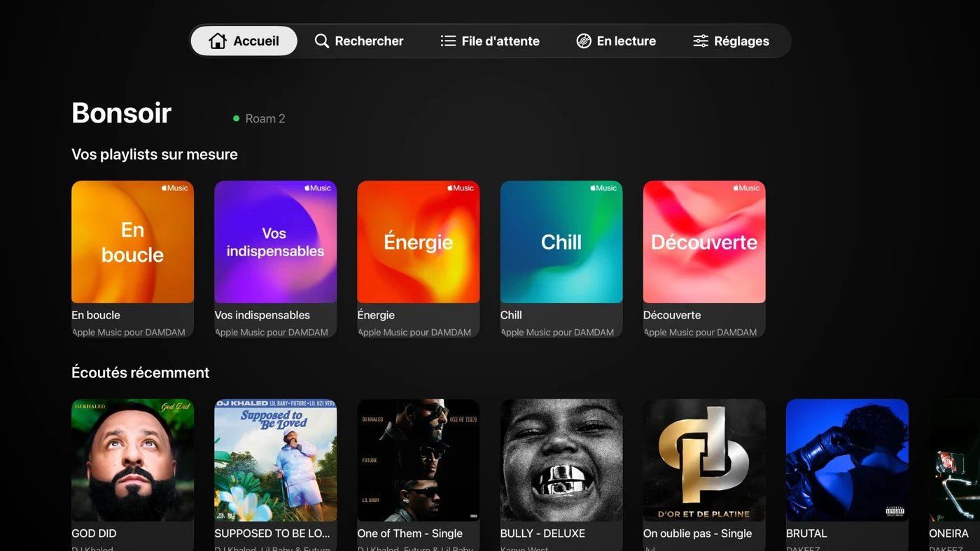980x551 pixels.
Task: Go to the En lecture tab
Action: (x=616, y=41)
